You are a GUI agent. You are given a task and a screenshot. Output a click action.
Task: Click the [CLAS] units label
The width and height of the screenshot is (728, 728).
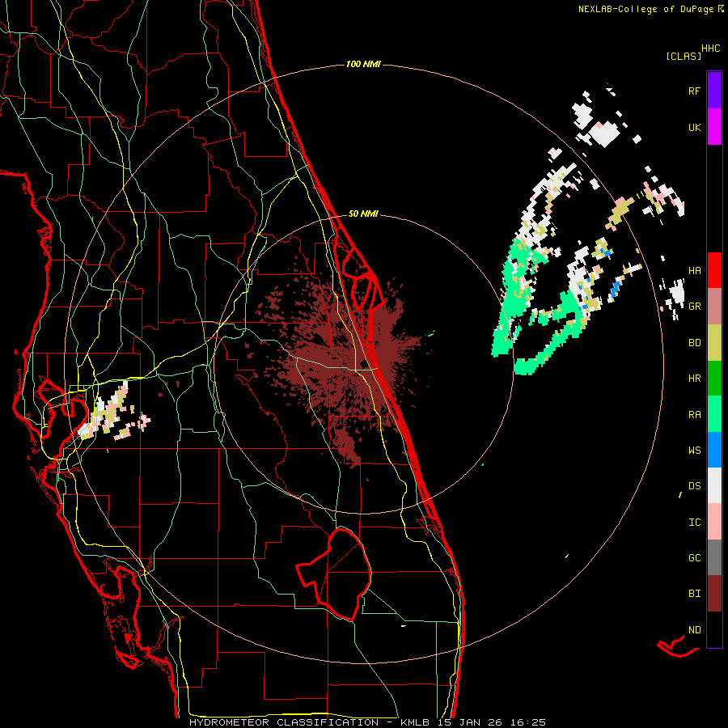coord(684,56)
